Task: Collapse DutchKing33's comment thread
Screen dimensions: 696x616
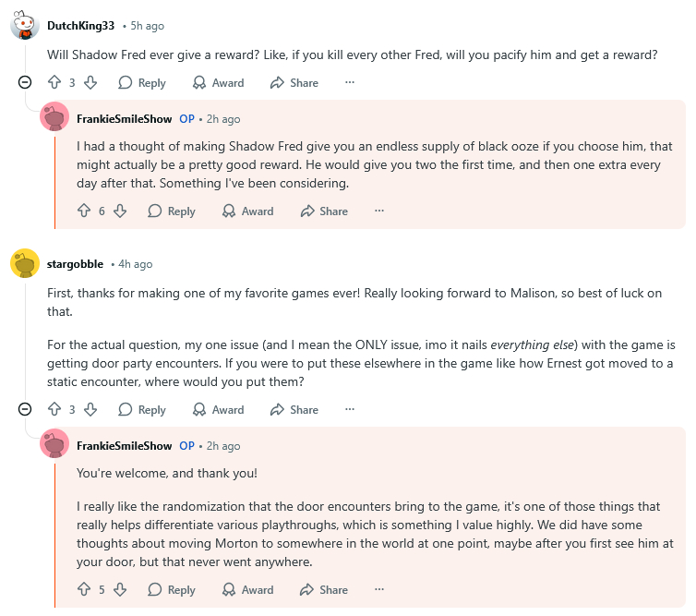Action: [25, 83]
